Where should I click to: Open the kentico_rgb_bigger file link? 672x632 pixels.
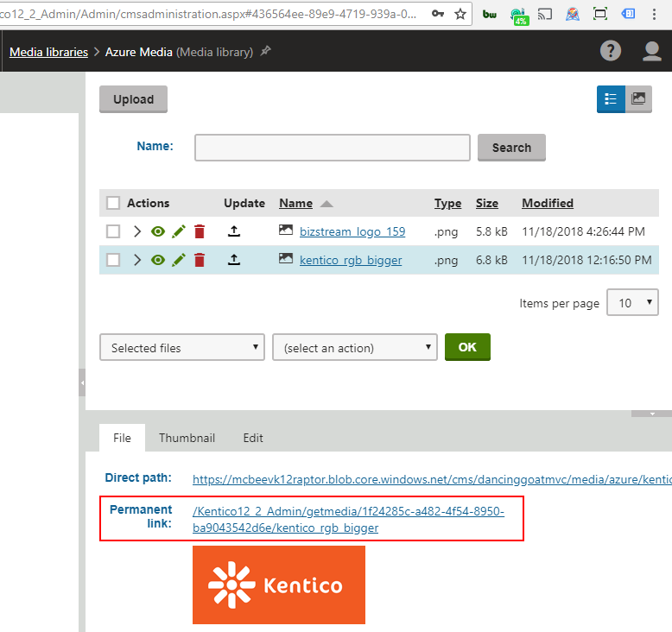(x=351, y=260)
